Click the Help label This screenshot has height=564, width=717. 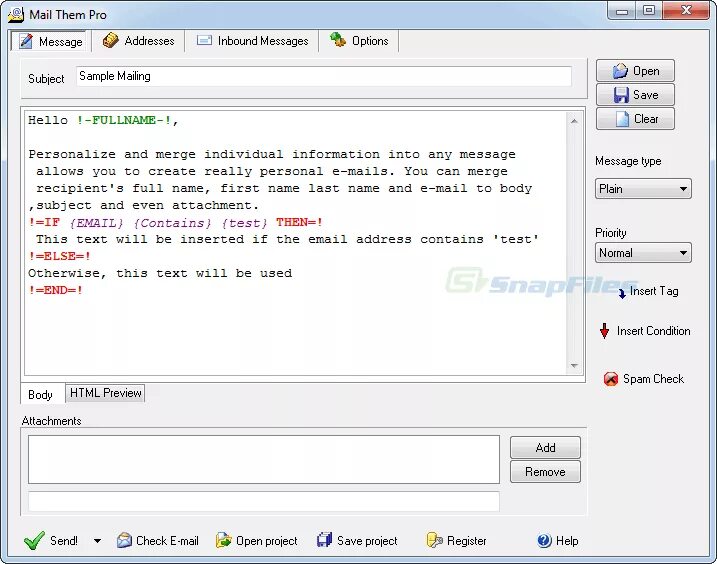[567, 541]
